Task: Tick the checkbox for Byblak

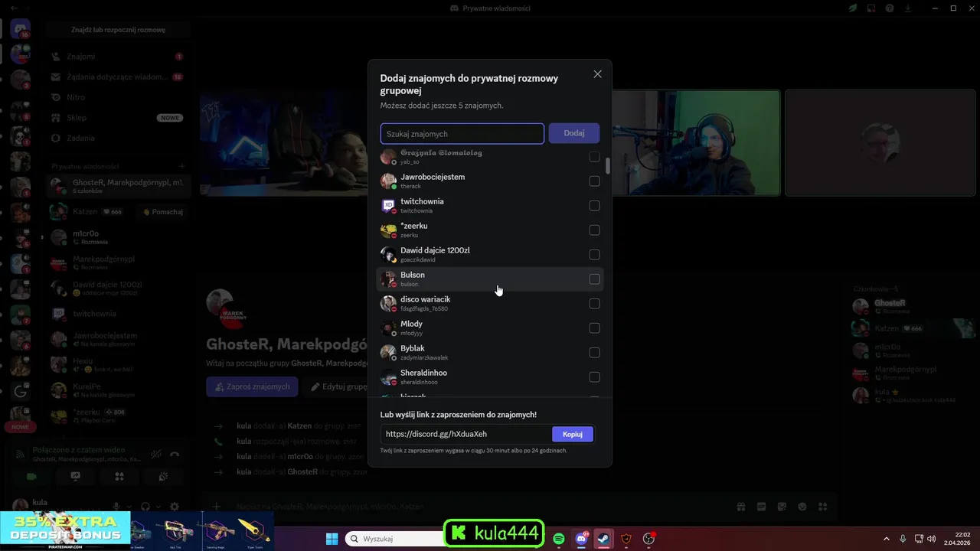Action: point(594,353)
